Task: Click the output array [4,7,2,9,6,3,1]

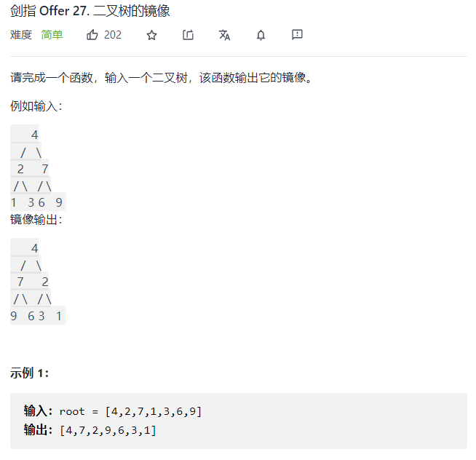Action: (x=108, y=430)
